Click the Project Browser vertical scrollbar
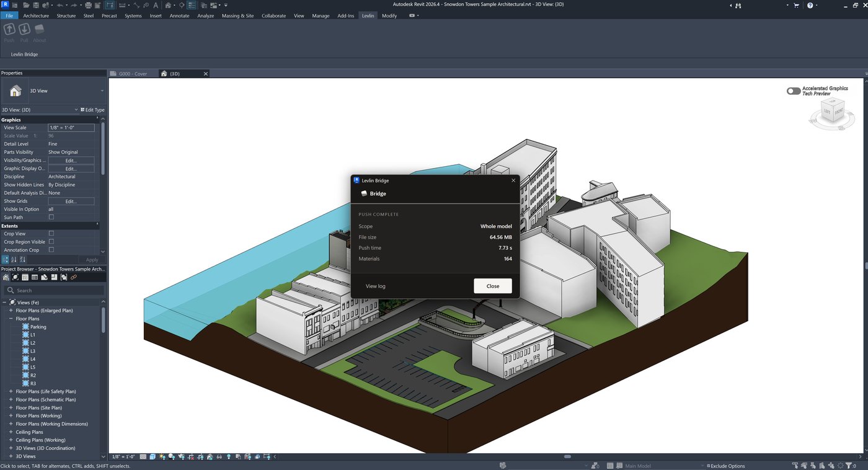 point(103,319)
